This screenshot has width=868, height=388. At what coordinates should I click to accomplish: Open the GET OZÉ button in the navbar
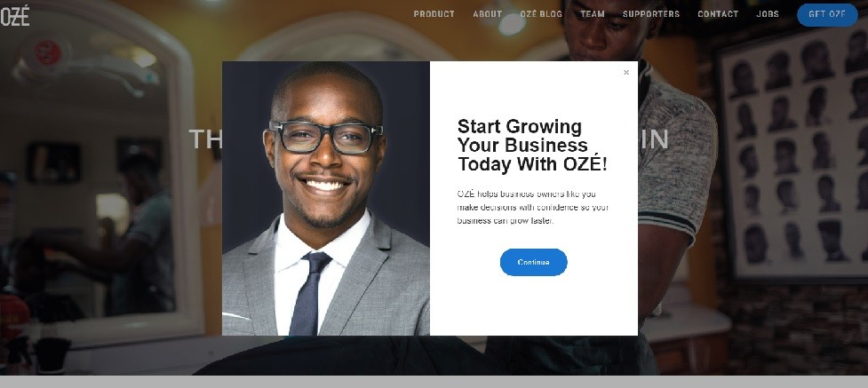click(827, 15)
